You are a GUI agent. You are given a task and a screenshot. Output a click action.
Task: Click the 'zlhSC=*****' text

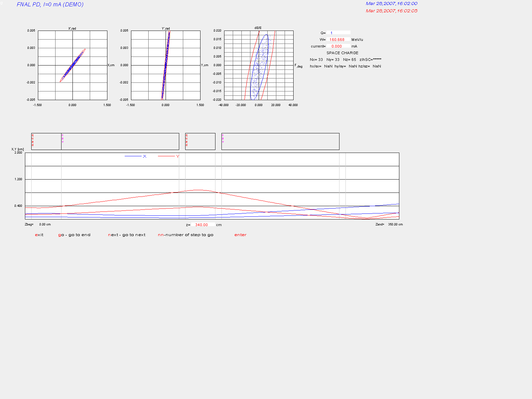point(370,60)
